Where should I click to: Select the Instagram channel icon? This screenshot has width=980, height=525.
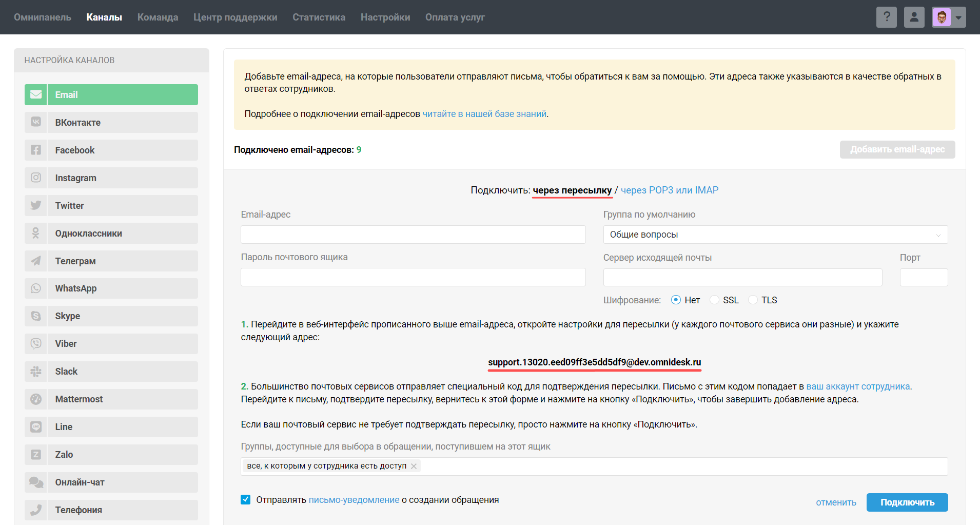point(36,178)
